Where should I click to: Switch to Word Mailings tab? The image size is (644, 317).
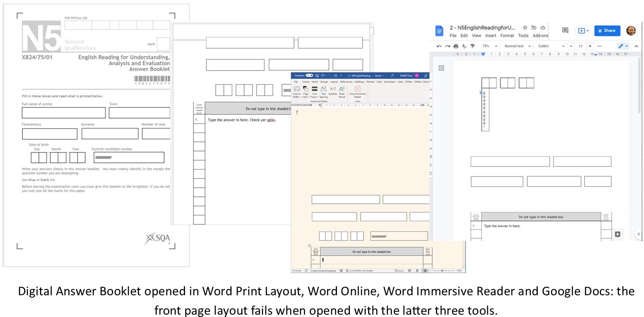(359, 82)
